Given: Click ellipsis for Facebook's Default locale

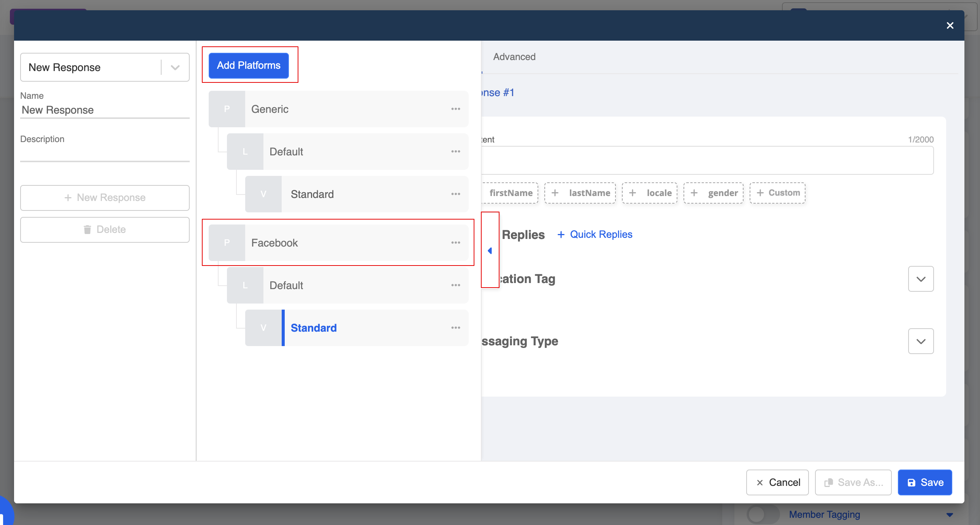Looking at the screenshot, I should pyautogui.click(x=455, y=285).
